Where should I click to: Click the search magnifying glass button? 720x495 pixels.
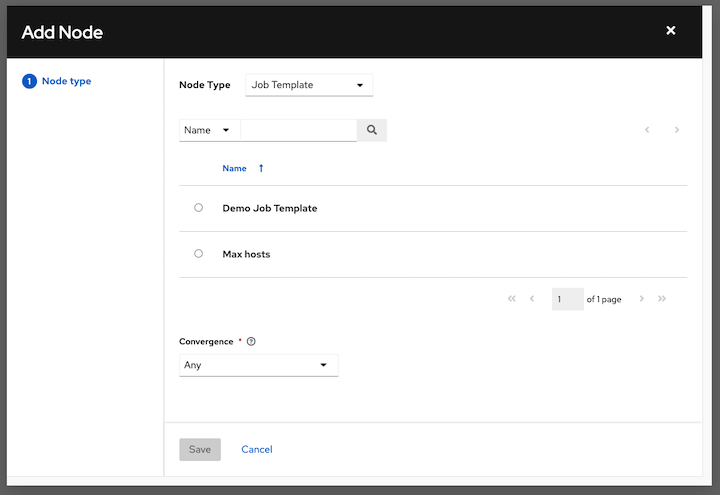coord(371,130)
